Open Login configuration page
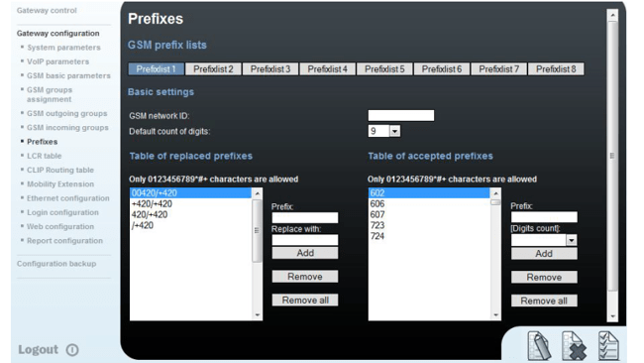Screen dimensions: 644x363 tap(62, 212)
